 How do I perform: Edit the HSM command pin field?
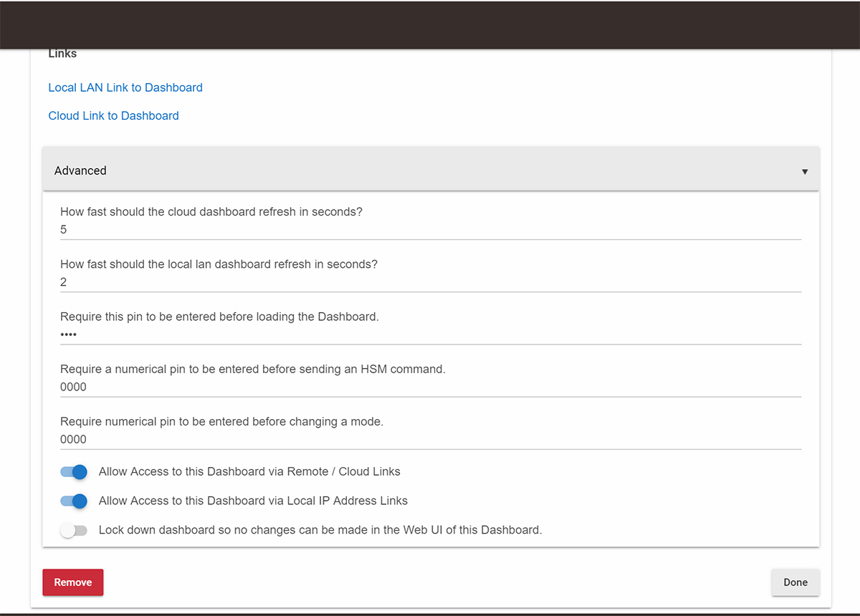pyautogui.click(x=431, y=387)
